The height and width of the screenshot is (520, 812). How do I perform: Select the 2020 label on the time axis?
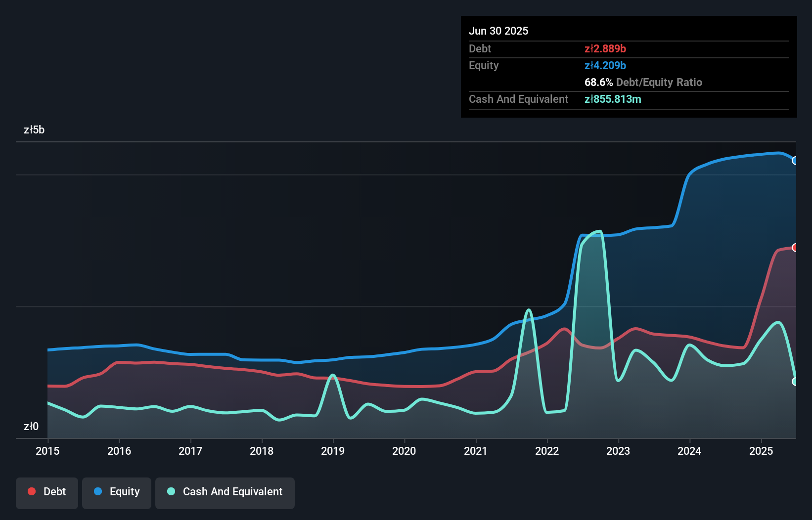click(404, 451)
